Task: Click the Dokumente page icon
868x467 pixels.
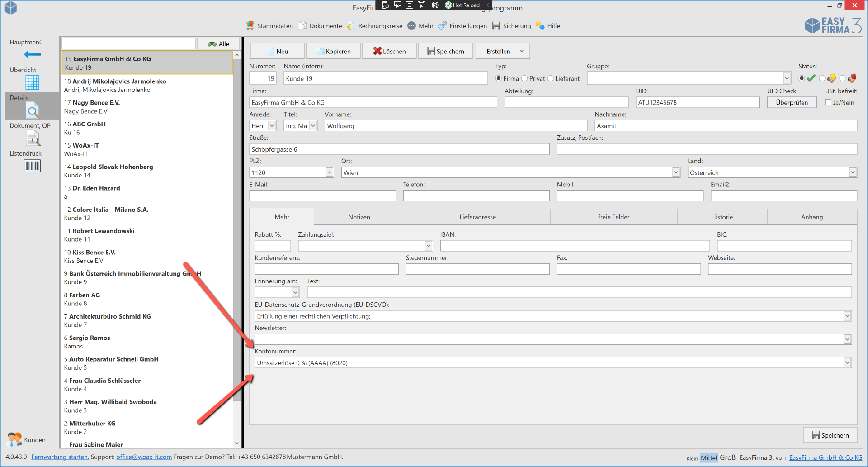Action: click(x=302, y=26)
